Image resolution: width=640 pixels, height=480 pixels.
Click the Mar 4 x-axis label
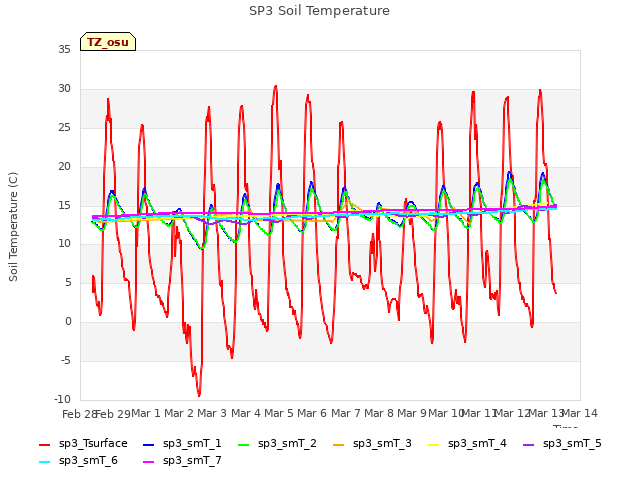[246, 413]
